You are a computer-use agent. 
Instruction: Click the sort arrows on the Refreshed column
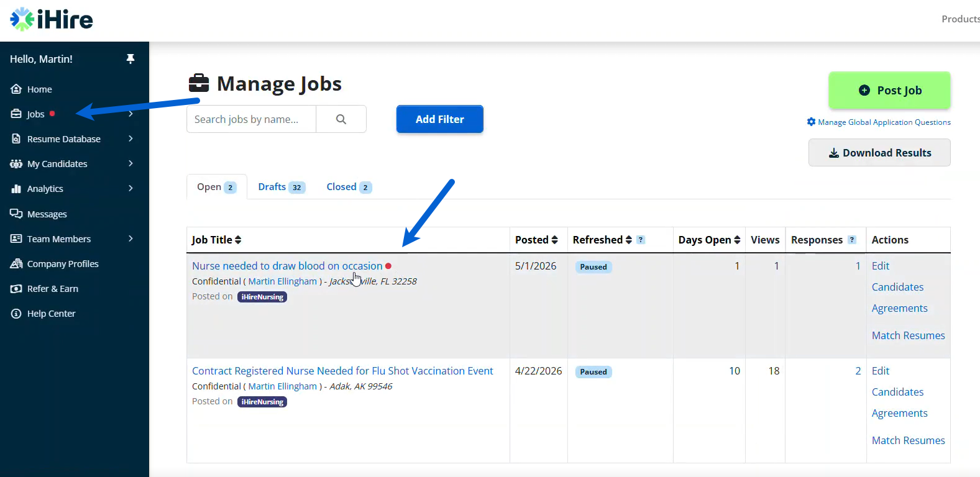point(628,240)
